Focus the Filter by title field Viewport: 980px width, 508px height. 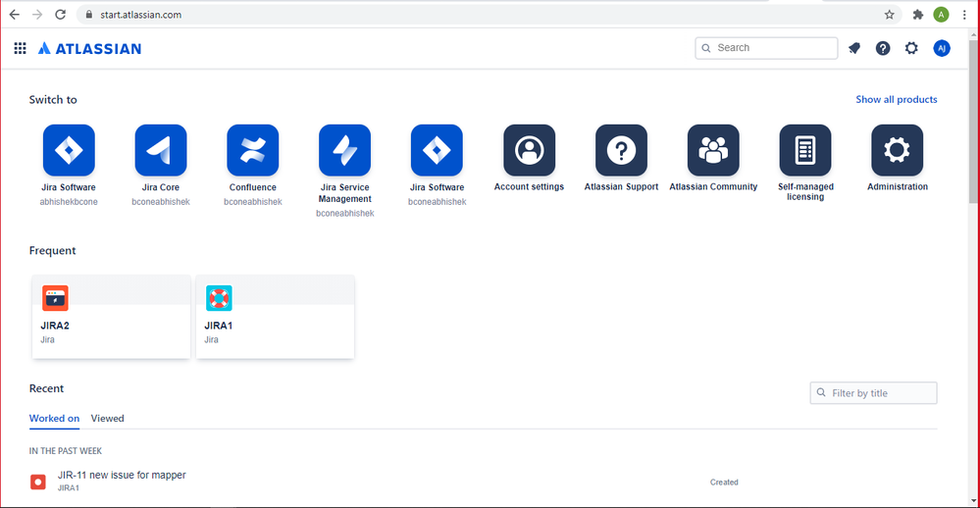pos(873,393)
